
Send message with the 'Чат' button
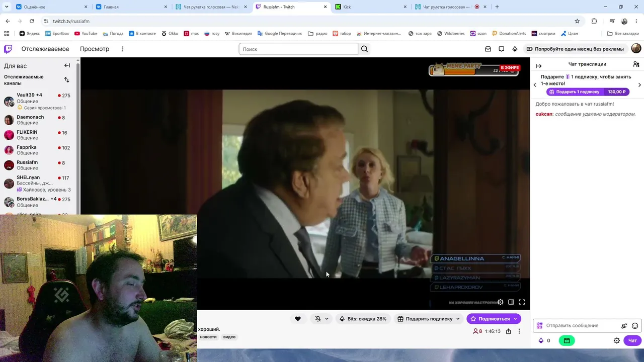632,340
